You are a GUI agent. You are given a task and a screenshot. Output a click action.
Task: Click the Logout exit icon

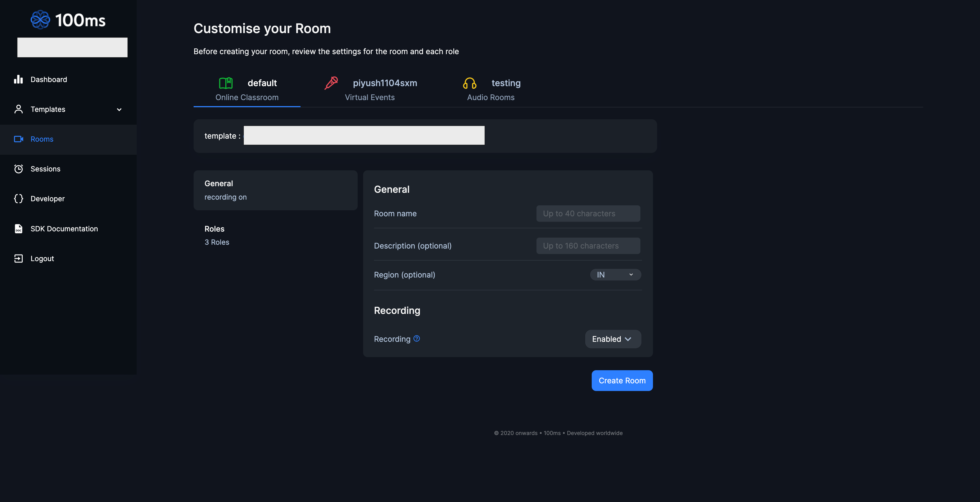[19, 258]
